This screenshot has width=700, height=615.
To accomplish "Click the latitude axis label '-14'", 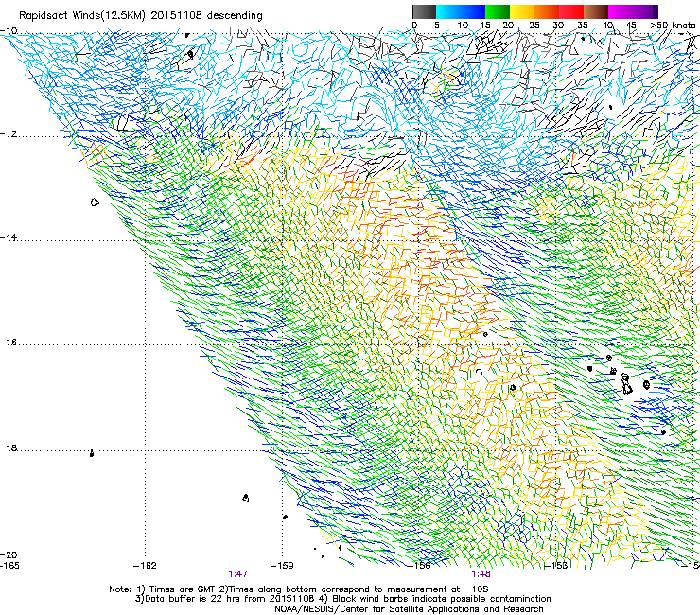I will coord(9,237).
